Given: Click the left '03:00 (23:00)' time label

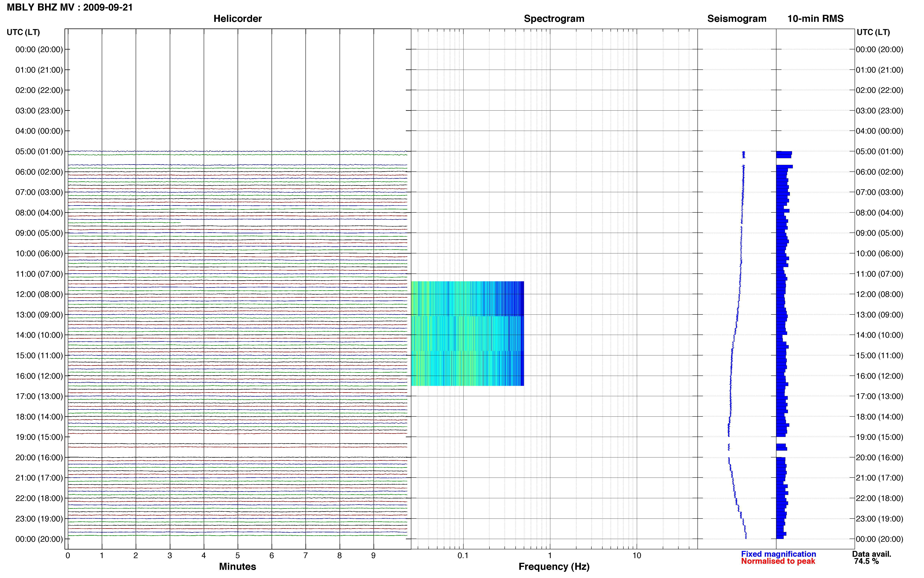Looking at the screenshot, I should pos(39,111).
